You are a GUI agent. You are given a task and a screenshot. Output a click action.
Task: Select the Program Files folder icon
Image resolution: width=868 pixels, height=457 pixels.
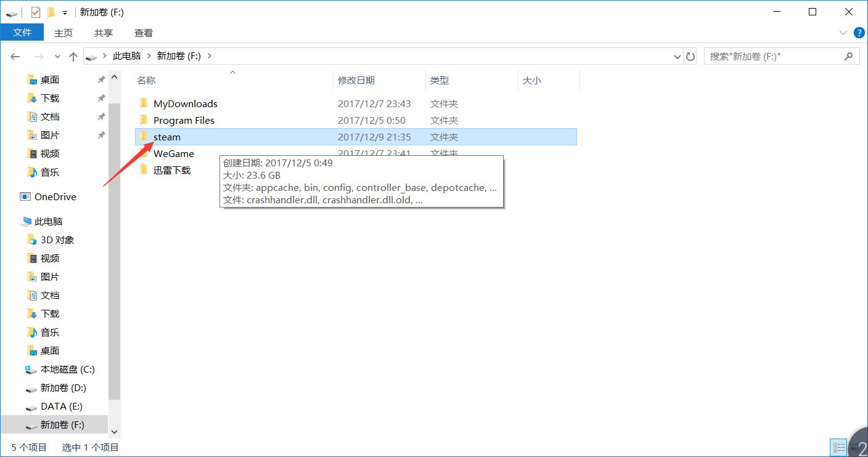(144, 119)
